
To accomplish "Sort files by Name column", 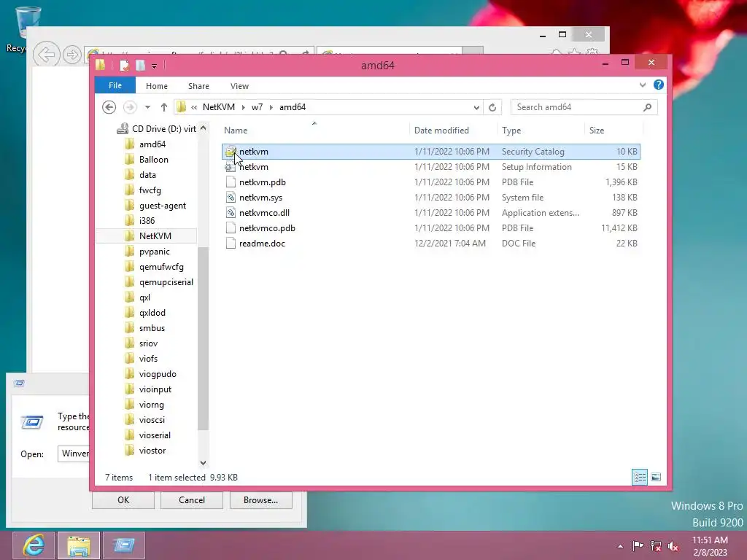I will coord(236,131).
